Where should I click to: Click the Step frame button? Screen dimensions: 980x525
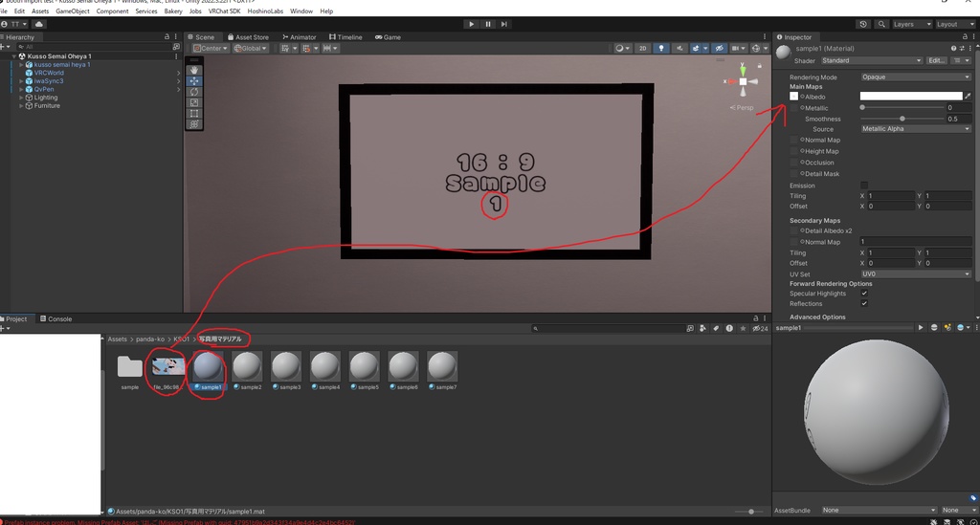504,24
